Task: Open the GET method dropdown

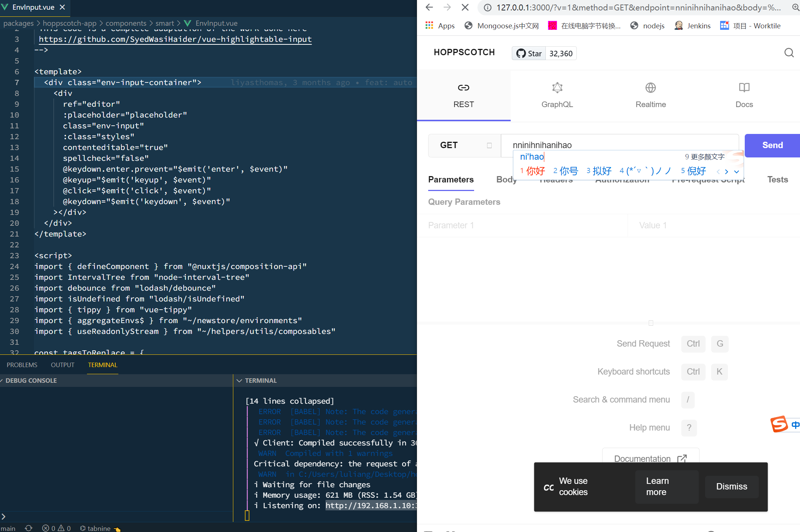Action: (x=465, y=145)
